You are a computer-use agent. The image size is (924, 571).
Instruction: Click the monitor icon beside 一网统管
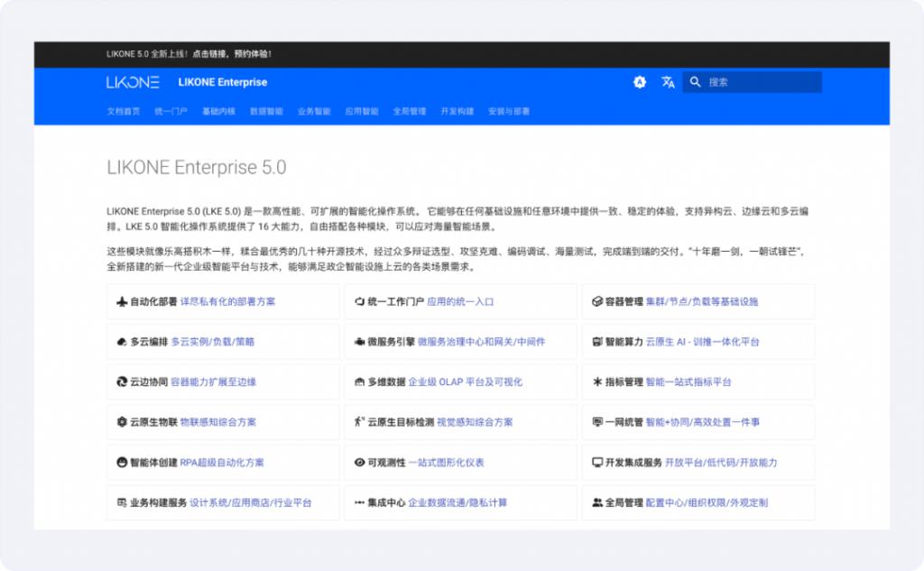click(597, 422)
